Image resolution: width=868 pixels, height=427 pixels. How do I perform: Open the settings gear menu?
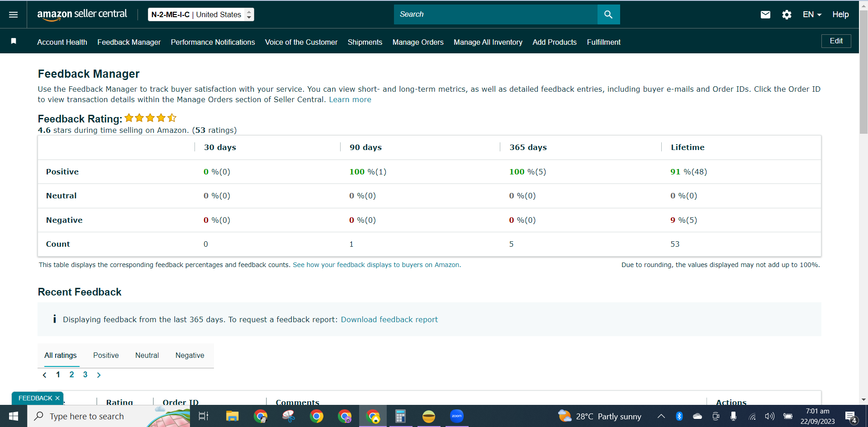pos(787,14)
